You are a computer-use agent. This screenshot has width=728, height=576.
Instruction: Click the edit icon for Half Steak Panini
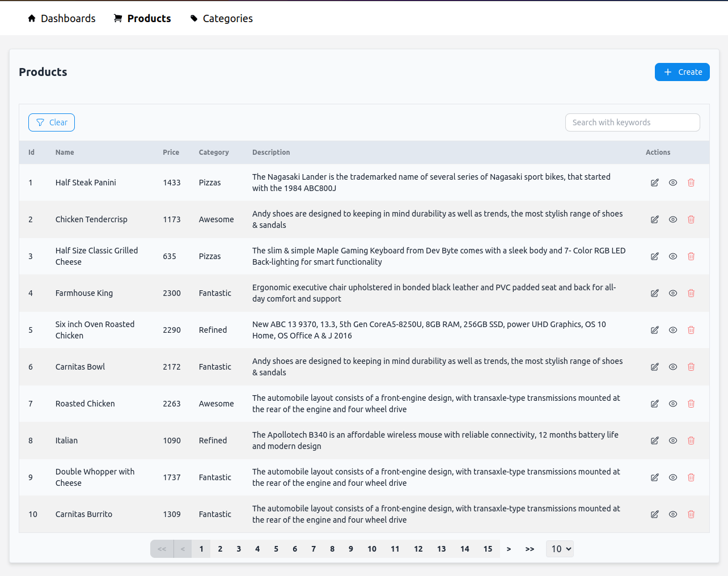[x=654, y=183]
